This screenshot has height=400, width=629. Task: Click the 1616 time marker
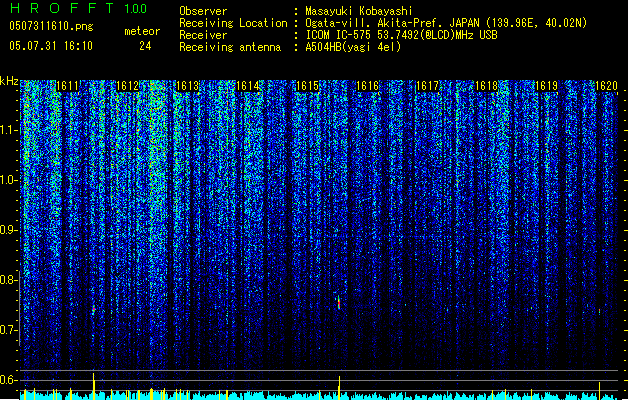(x=367, y=86)
